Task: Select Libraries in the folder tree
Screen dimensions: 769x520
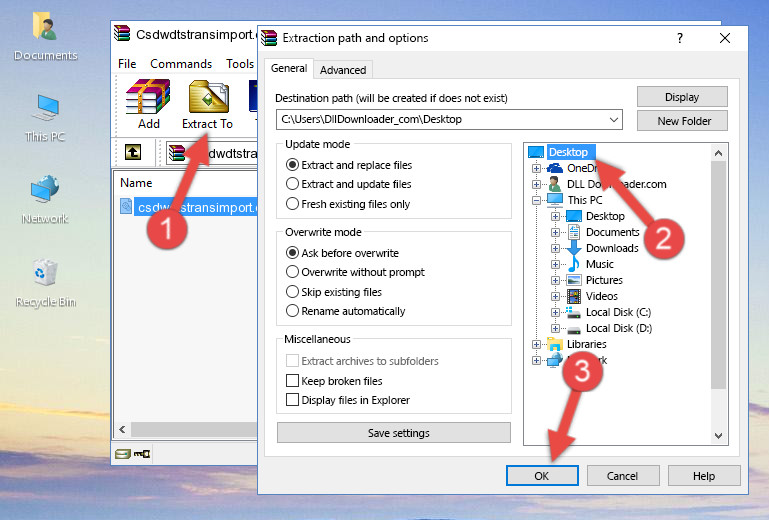Action: pyautogui.click(x=587, y=344)
